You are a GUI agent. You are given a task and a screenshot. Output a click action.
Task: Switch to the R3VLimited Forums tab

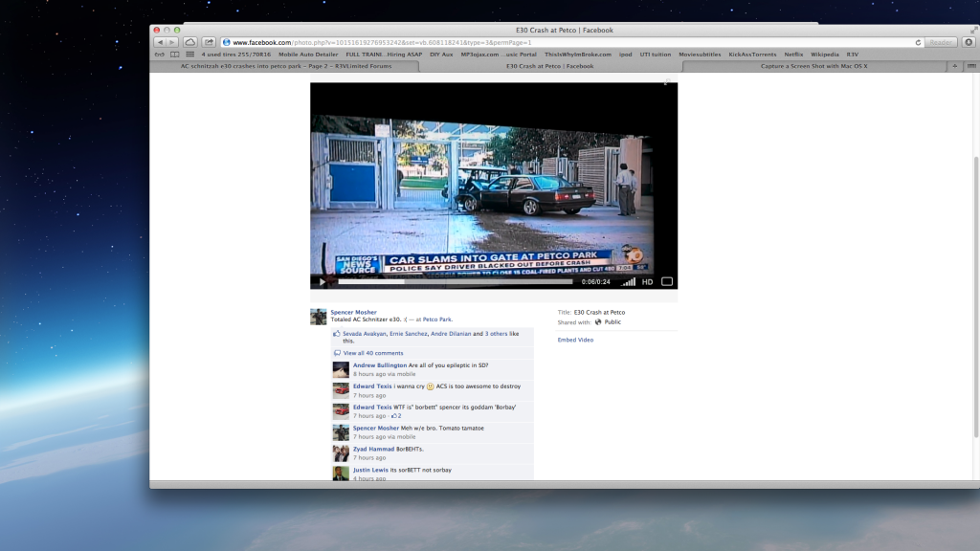[x=286, y=66]
